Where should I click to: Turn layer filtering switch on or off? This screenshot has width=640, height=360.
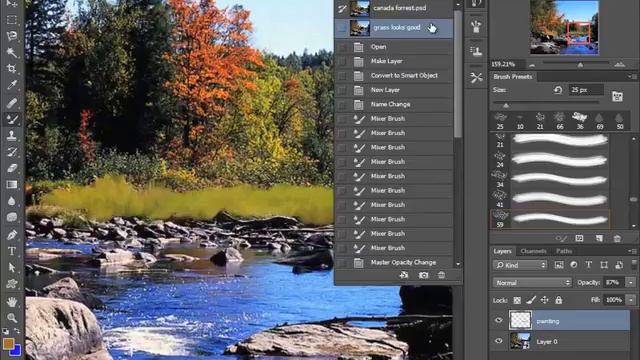pos(633,265)
